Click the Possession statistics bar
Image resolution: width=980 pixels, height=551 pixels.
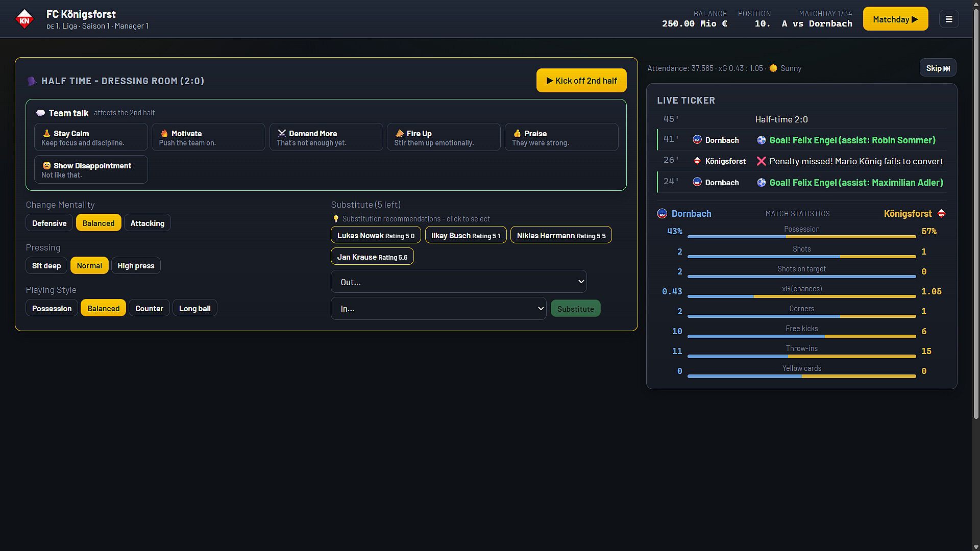(801, 237)
